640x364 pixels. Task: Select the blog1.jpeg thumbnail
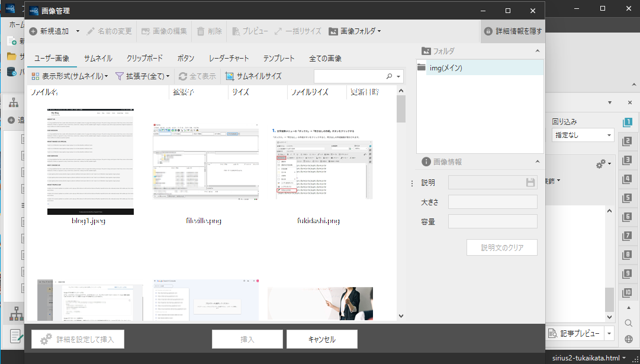click(90, 162)
